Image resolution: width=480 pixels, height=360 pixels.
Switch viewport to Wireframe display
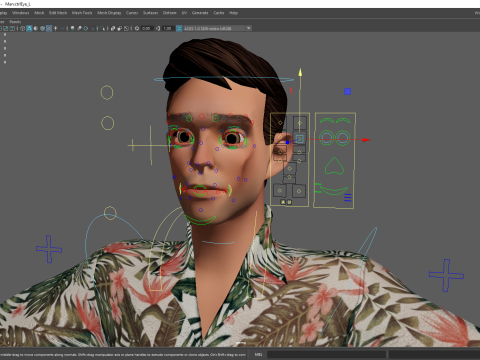[x=22, y=28]
